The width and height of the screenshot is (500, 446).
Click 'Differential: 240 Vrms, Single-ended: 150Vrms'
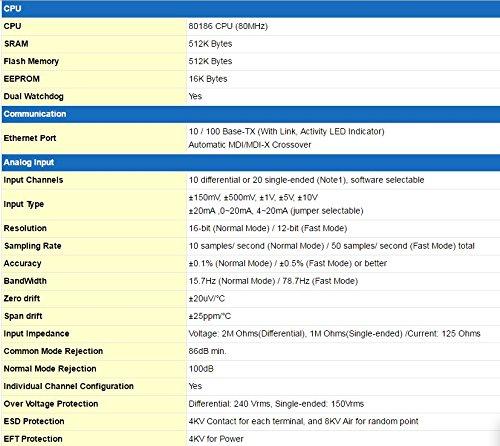(x=276, y=404)
